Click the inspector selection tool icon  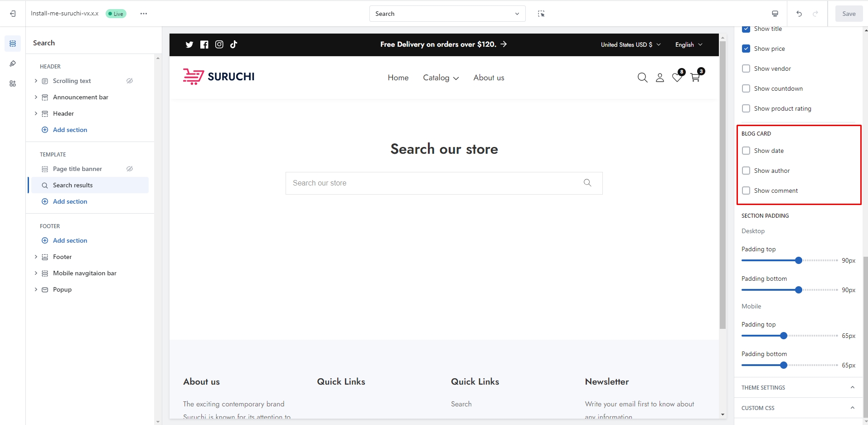tap(541, 14)
